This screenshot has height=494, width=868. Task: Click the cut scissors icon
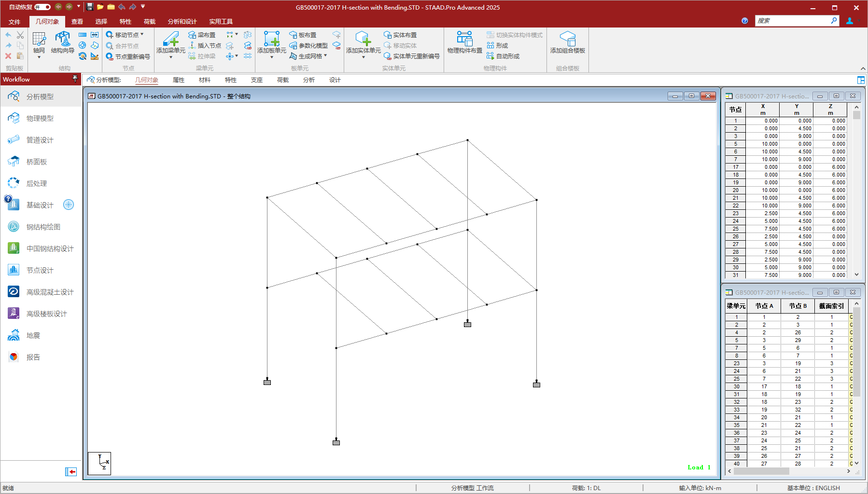(20, 35)
